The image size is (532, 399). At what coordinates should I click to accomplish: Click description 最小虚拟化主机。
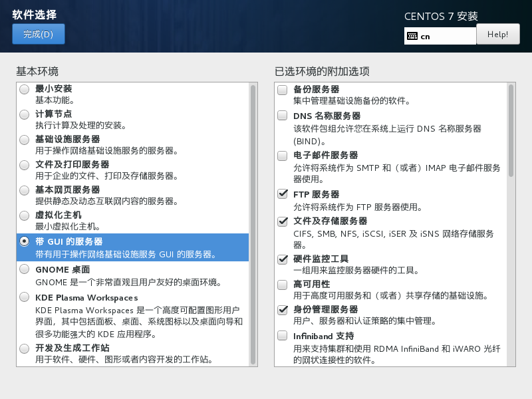tap(68, 226)
